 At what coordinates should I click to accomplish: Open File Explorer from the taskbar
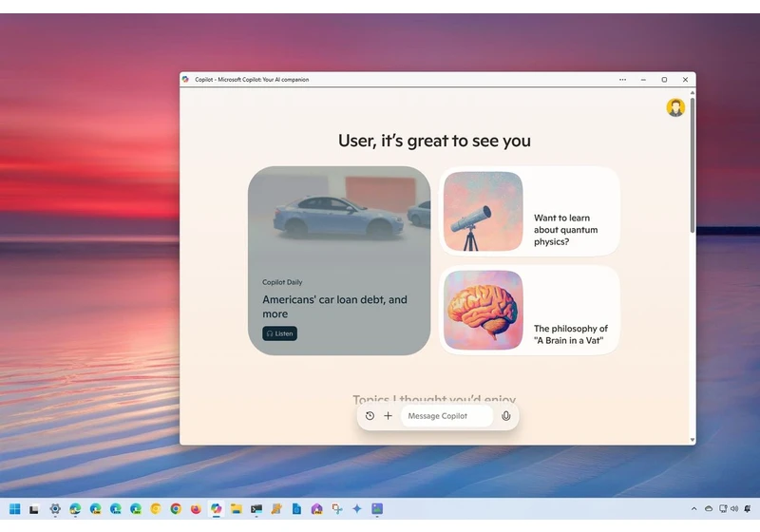point(236,509)
